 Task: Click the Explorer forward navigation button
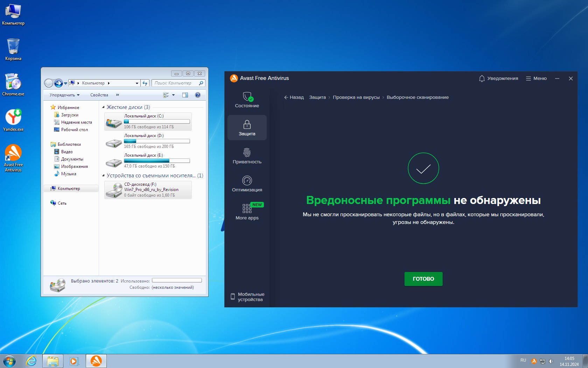pos(58,83)
